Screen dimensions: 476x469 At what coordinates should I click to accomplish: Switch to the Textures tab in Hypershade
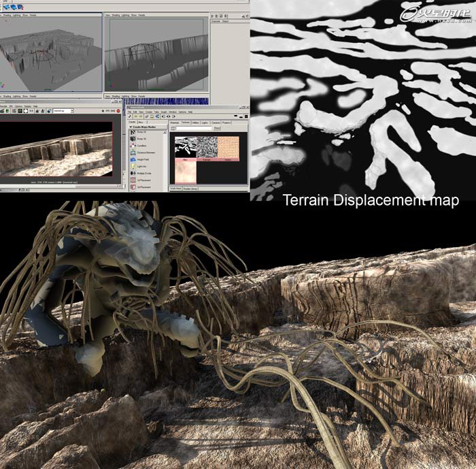tap(186, 123)
